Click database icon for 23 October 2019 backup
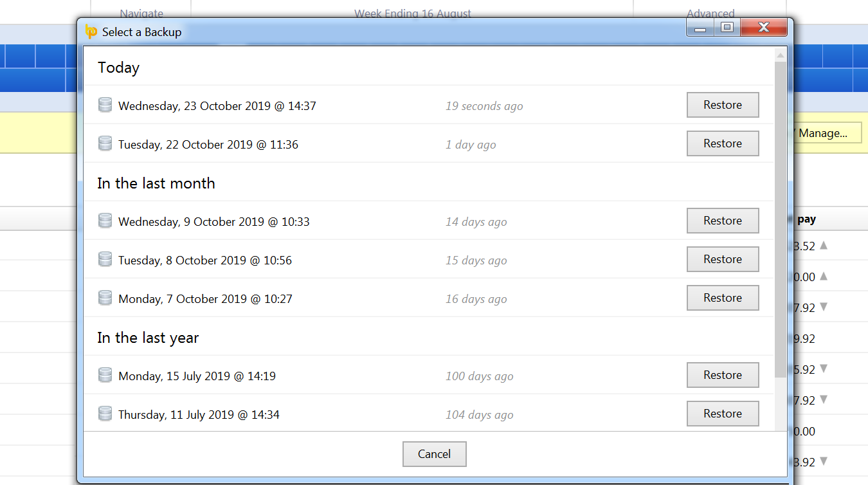The width and height of the screenshot is (868, 485). point(105,105)
